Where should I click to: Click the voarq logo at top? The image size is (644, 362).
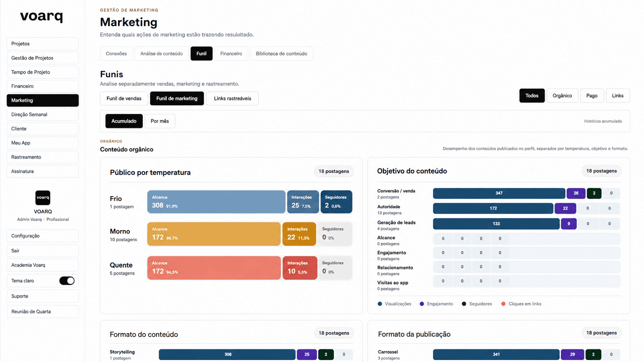(x=42, y=16)
